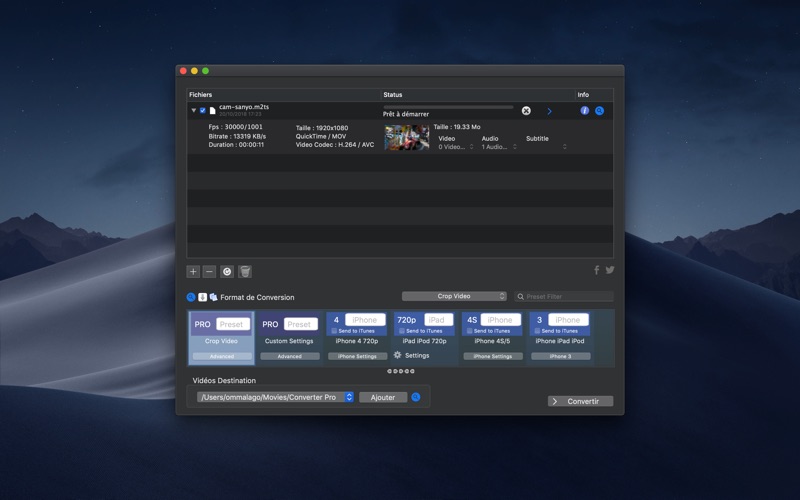Click the blue arrow beside cam-sanyo.m2ts status

549,111
